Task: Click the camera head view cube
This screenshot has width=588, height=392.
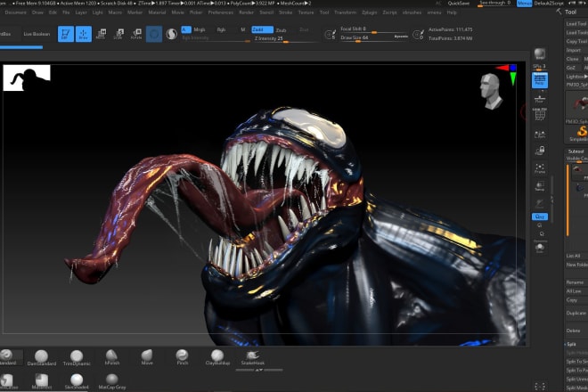Action: (x=491, y=91)
